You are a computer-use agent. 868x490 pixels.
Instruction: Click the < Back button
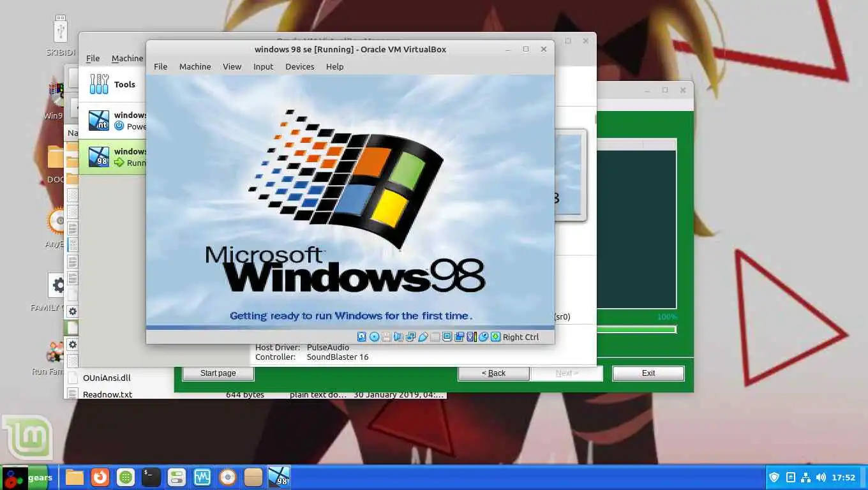tap(493, 373)
